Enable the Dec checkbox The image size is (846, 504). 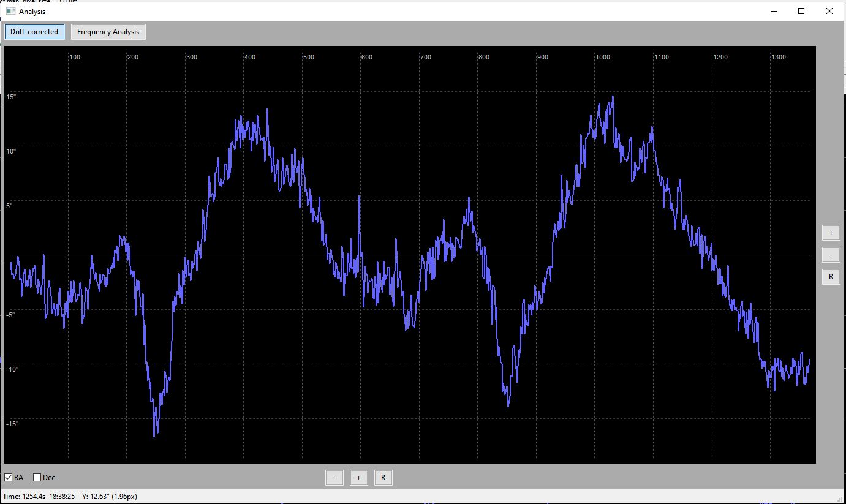[37, 478]
